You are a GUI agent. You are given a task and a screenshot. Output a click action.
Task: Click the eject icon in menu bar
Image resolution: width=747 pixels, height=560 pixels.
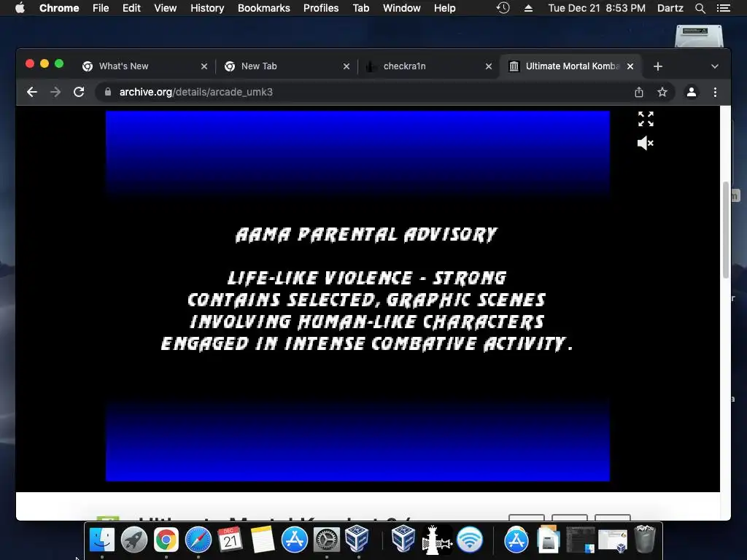click(528, 8)
